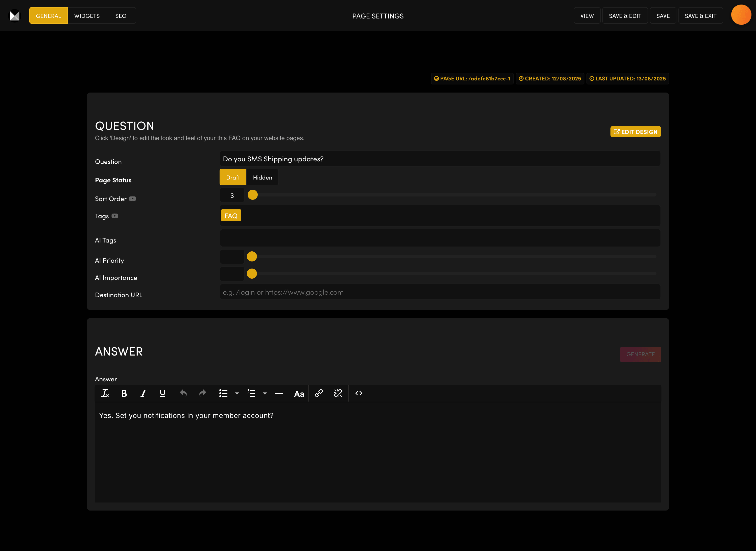The width and height of the screenshot is (756, 551).
Task: Open the Aa text format option
Action: point(299,394)
